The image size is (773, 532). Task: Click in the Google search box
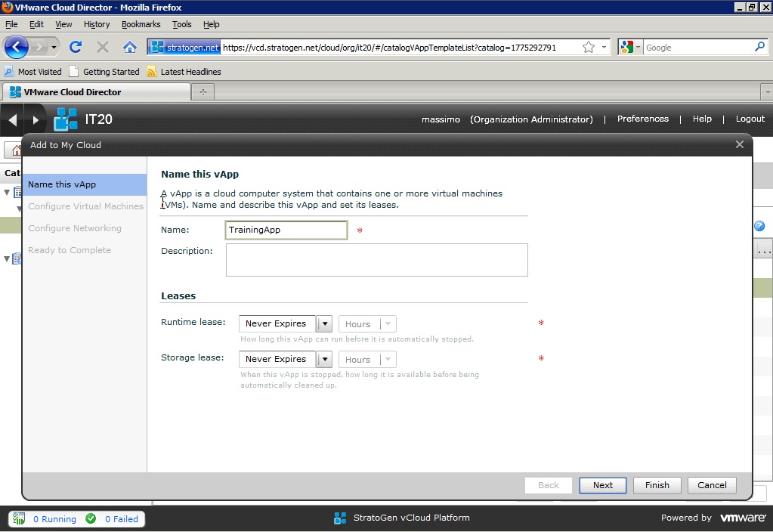[697, 48]
